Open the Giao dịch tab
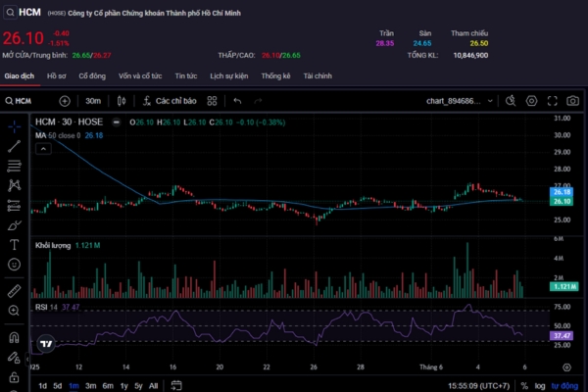 pos(20,76)
